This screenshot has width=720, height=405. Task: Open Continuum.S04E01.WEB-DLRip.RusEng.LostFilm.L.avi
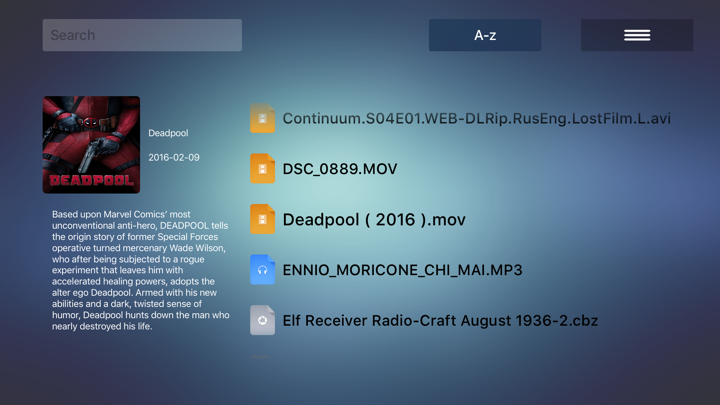click(x=477, y=118)
